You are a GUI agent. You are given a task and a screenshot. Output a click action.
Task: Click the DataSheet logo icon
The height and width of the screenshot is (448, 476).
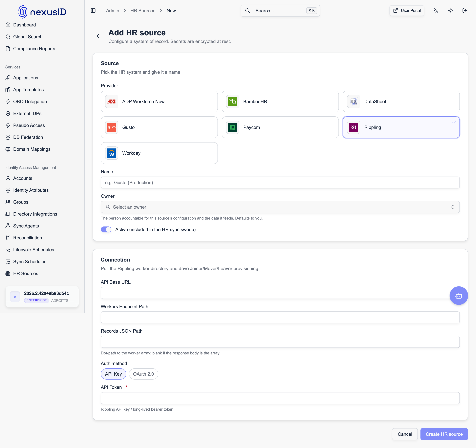354,102
